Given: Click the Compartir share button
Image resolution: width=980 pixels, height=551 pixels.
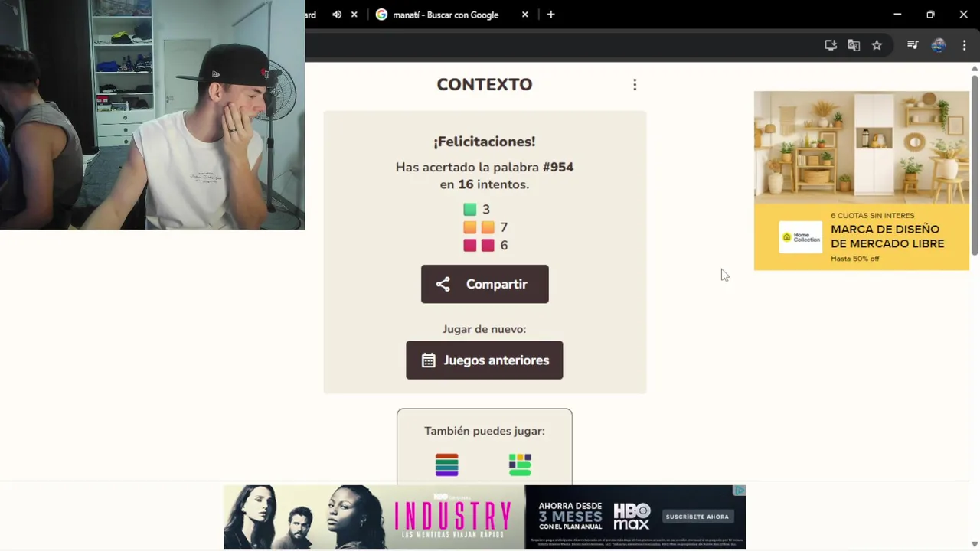Looking at the screenshot, I should pyautogui.click(x=485, y=284).
